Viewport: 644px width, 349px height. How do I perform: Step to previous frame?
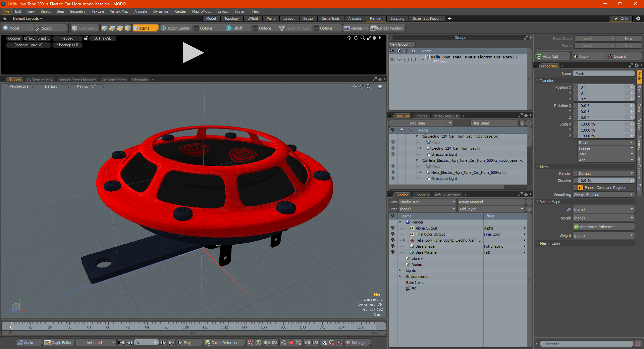click(129, 343)
